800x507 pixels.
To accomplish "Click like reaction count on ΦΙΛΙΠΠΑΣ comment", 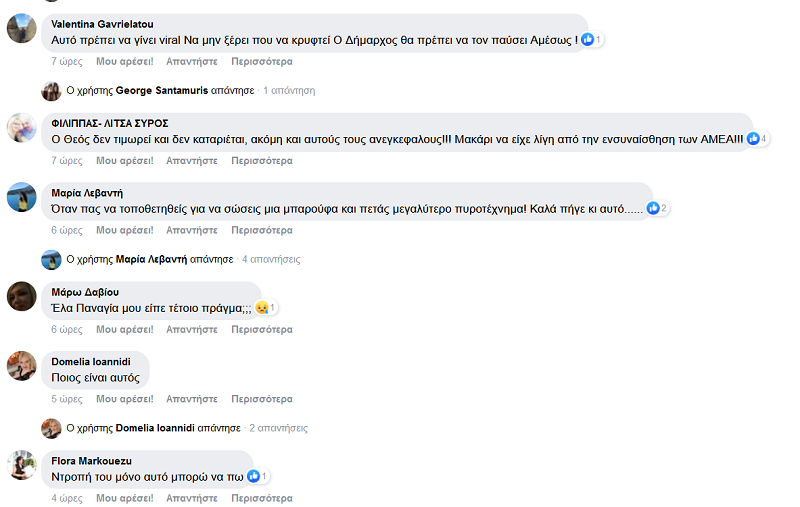I will pyautogui.click(x=764, y=139).
